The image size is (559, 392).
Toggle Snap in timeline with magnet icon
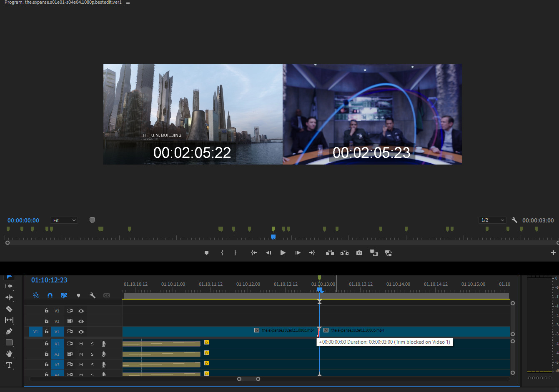50,295
